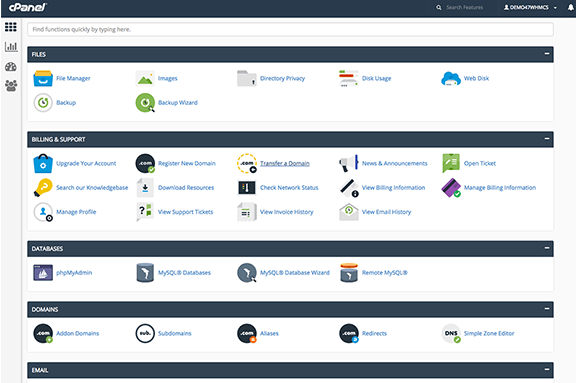Click the Addon Domains icon

[x=43, y=333]
